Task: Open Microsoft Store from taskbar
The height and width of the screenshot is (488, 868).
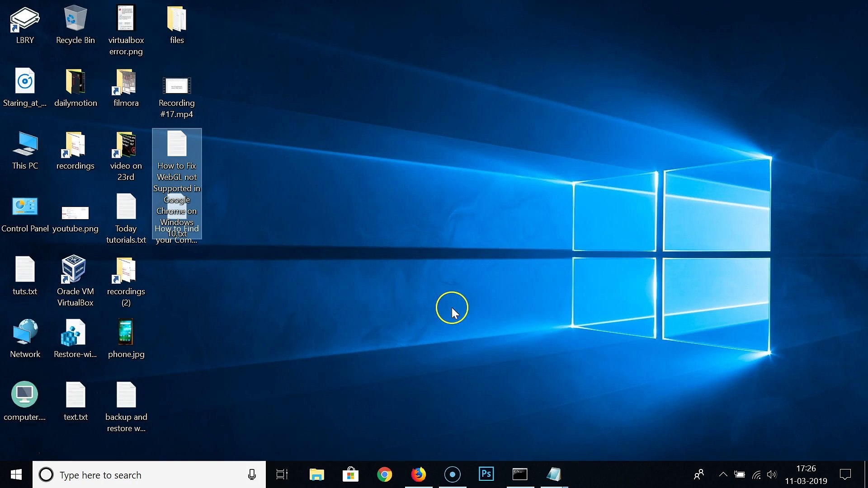Action: pyautogui.click(x=350, y=474)
